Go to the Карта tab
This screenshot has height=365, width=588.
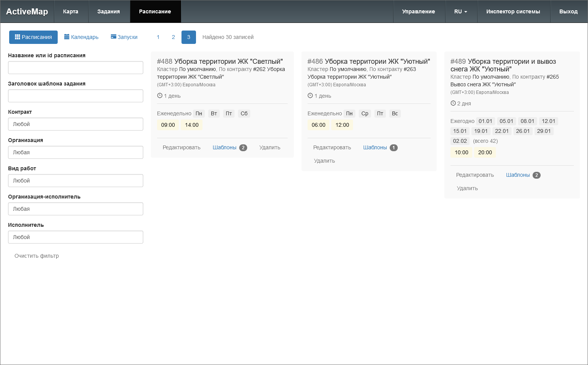click(71, 11)
